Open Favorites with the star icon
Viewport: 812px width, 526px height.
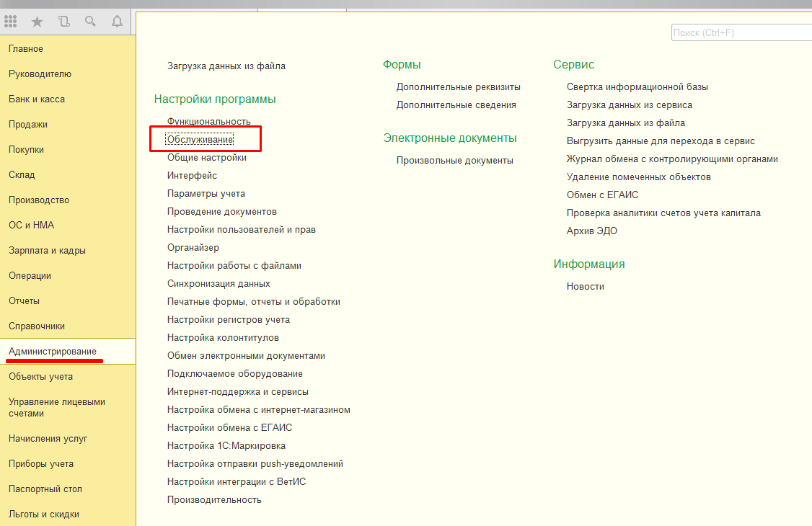pyautogui.click(x=37, y=22)
